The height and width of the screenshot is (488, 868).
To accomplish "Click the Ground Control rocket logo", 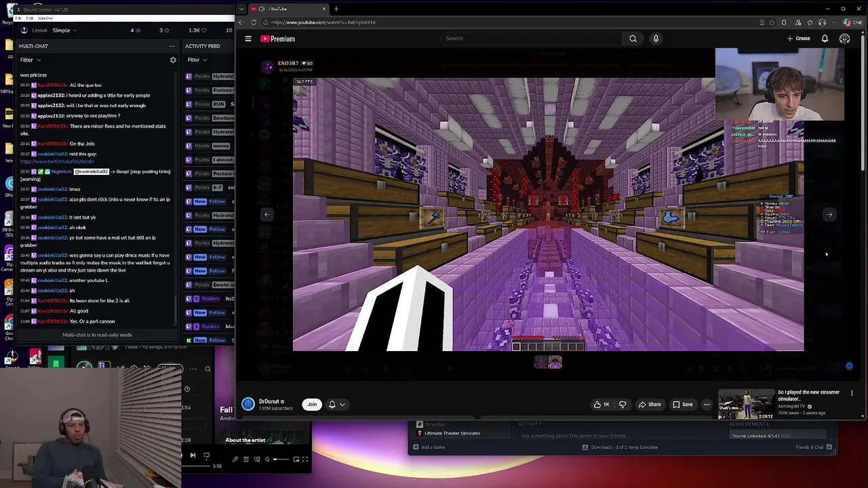I will [24, 30].
